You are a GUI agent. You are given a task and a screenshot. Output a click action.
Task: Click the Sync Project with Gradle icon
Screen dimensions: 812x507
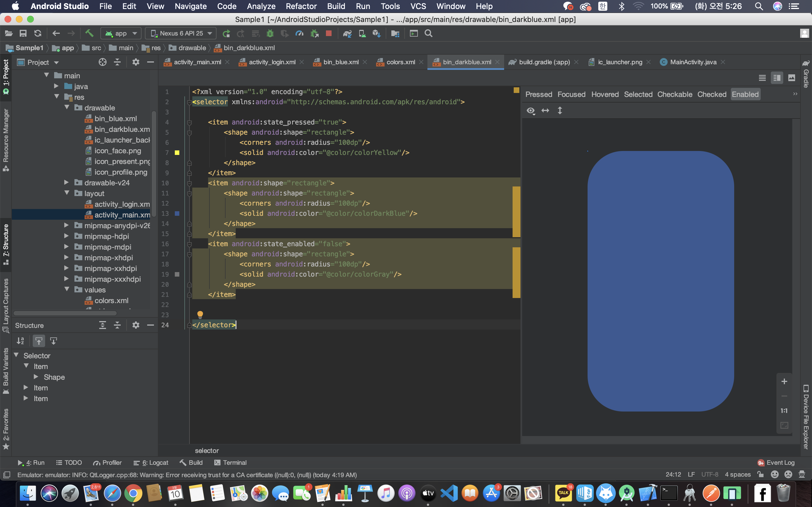click(x=347, y=33)
